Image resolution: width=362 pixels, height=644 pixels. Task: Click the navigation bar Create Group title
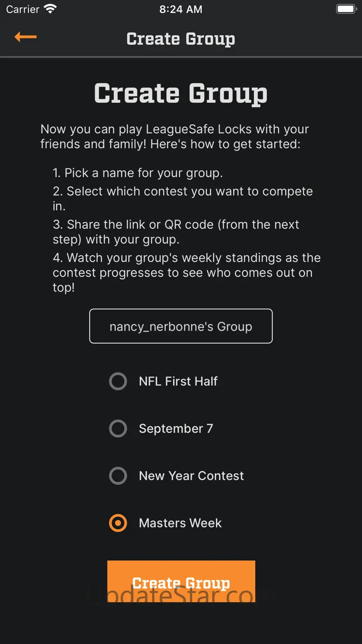tap(181, 39)
